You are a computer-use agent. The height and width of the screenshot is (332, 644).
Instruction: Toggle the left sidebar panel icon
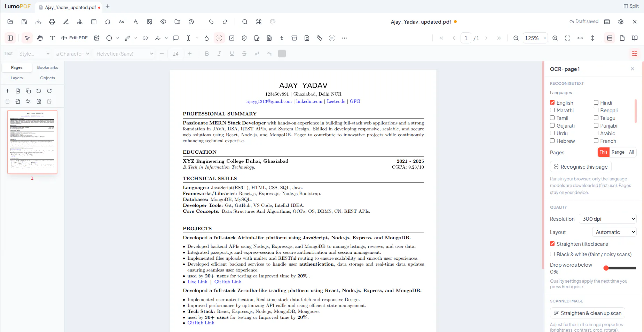10,38
